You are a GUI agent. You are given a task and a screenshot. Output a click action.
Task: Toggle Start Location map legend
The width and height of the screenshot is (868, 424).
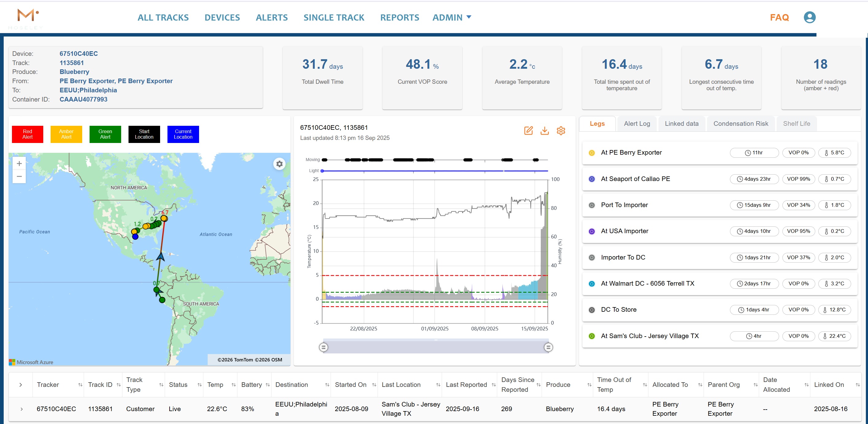point(144,134)
